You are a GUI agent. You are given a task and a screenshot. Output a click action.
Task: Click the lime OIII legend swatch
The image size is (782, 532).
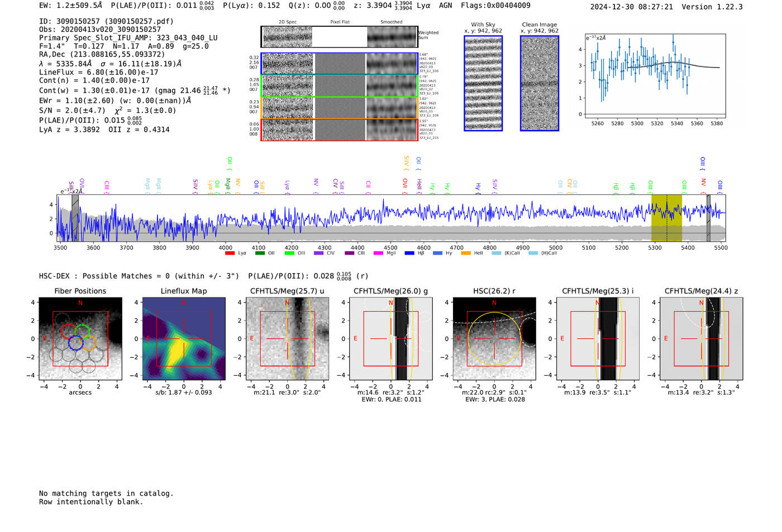(x=289, y=253)
